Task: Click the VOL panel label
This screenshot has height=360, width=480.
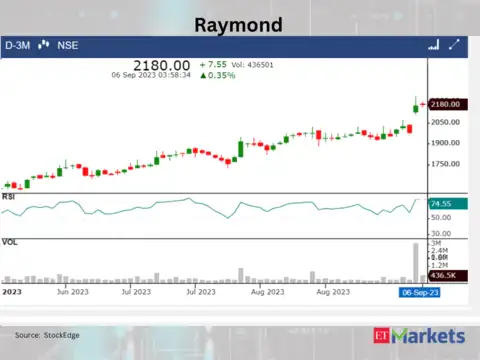Action: (9, 242)
